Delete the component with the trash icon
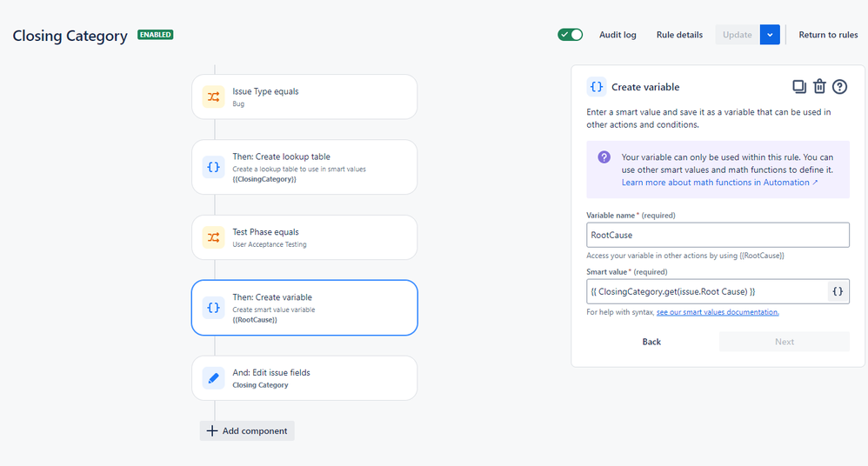Viewport: 868px width, 466px height. [x=819, y=87]
